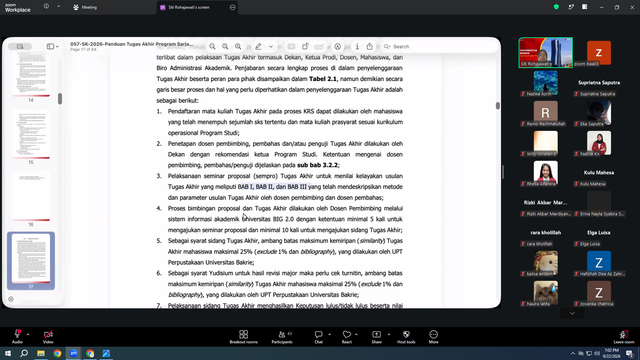The image size is (640, 360).
Task: Select page 15 thumbnail
Action: click(31, 134)
